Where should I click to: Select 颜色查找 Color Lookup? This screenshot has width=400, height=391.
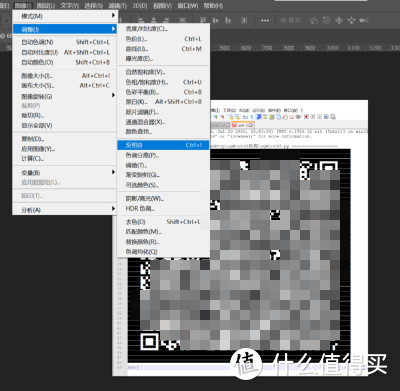(x=163, y=132)
